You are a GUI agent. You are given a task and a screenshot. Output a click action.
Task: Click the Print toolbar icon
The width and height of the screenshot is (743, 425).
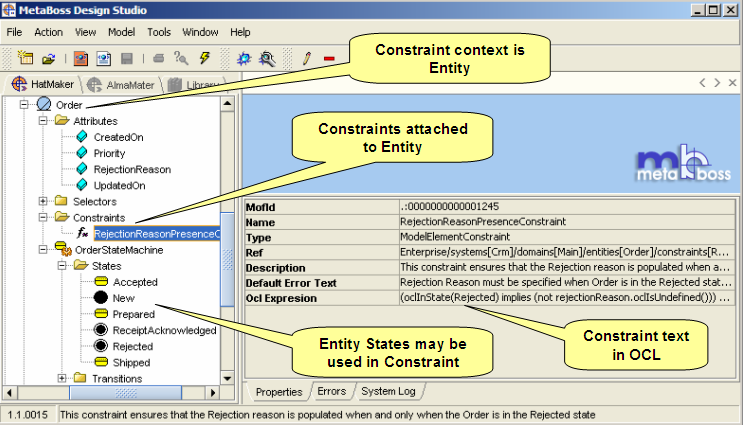coord(159,59)
